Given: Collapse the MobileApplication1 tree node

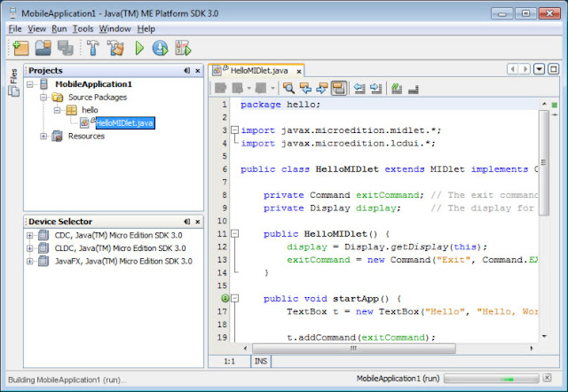Looking at the screenshot, I should pyautogui.click(x=30, y=84).
